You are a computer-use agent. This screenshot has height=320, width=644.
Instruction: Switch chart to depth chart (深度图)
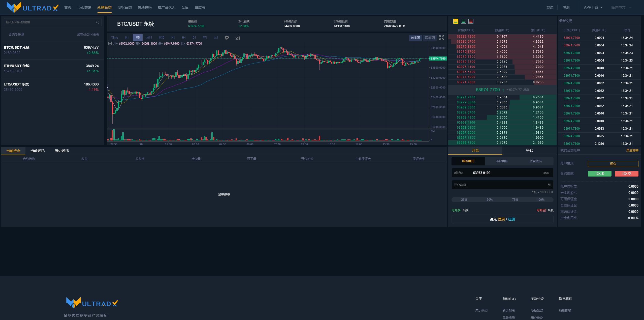pyautogui.click(x=430, y=38)
